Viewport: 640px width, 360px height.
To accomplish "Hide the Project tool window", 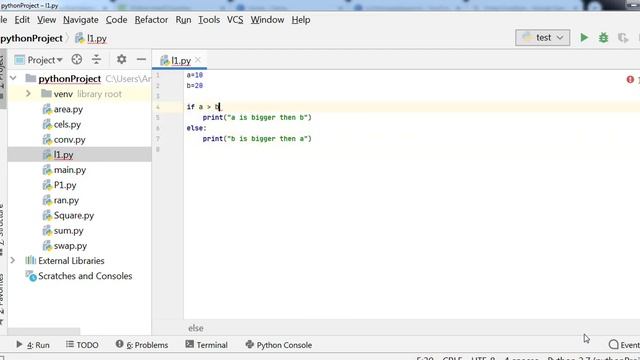I will coord(141,60).
